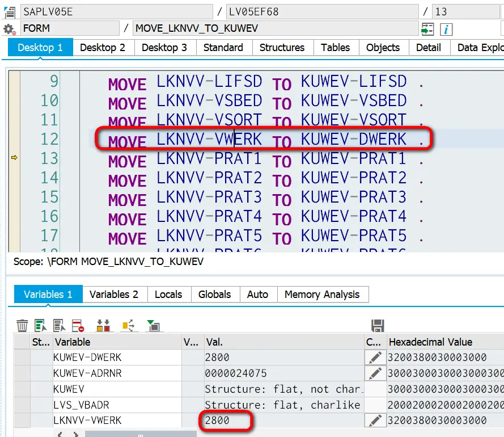Image resolution: width=504 pixels, height=437 pixels.
Task: Click the pencil icon in the LKNVV-VWERK row
Action: [375, 421]
